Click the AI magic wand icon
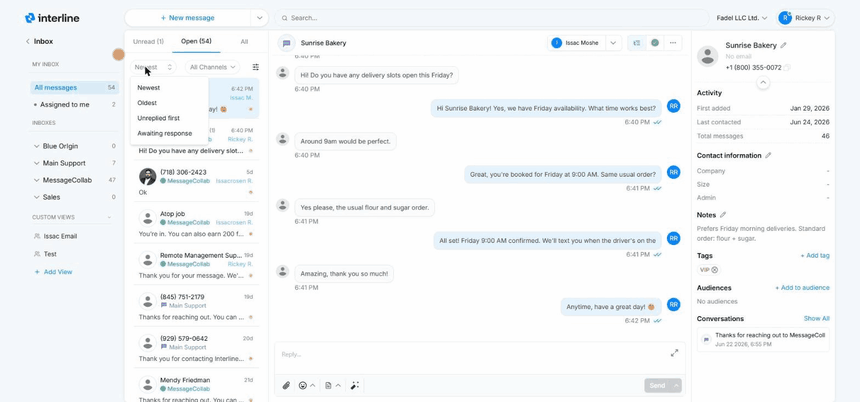 pos(355,386)
